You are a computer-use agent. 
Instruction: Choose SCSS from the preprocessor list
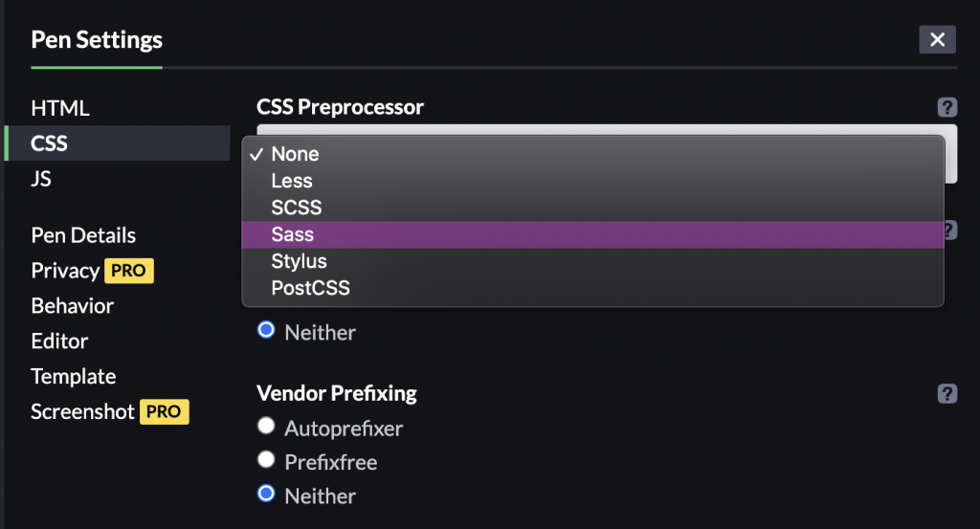point(297,208)
